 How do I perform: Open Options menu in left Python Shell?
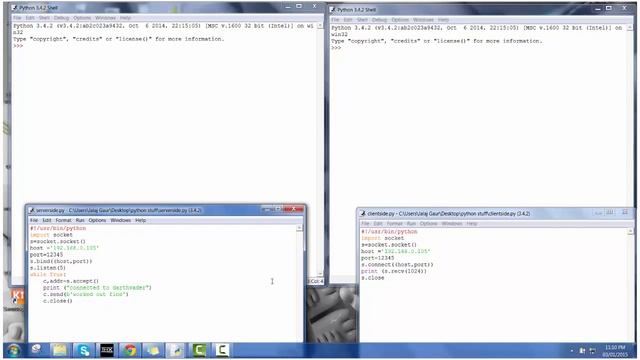(x=82, y=18)
